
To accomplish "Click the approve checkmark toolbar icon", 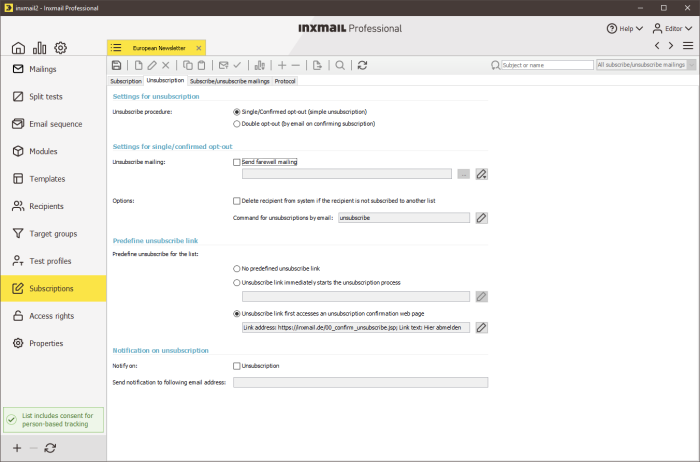I will tap(237, 65).
